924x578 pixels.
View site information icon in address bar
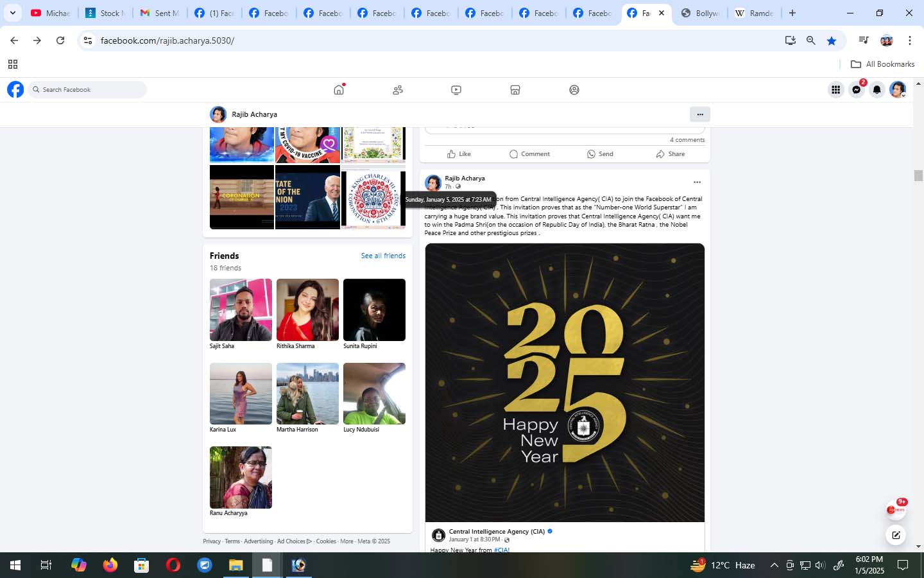88,40
